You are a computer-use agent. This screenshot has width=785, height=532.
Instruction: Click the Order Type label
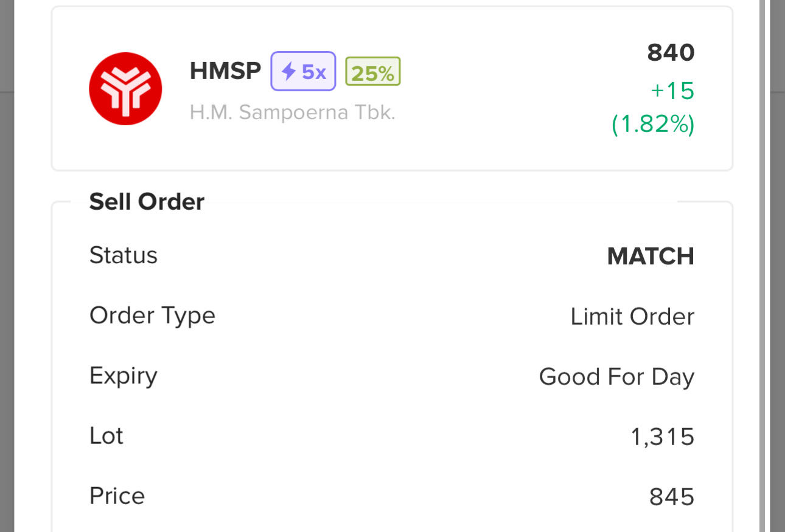click(152, 316)
